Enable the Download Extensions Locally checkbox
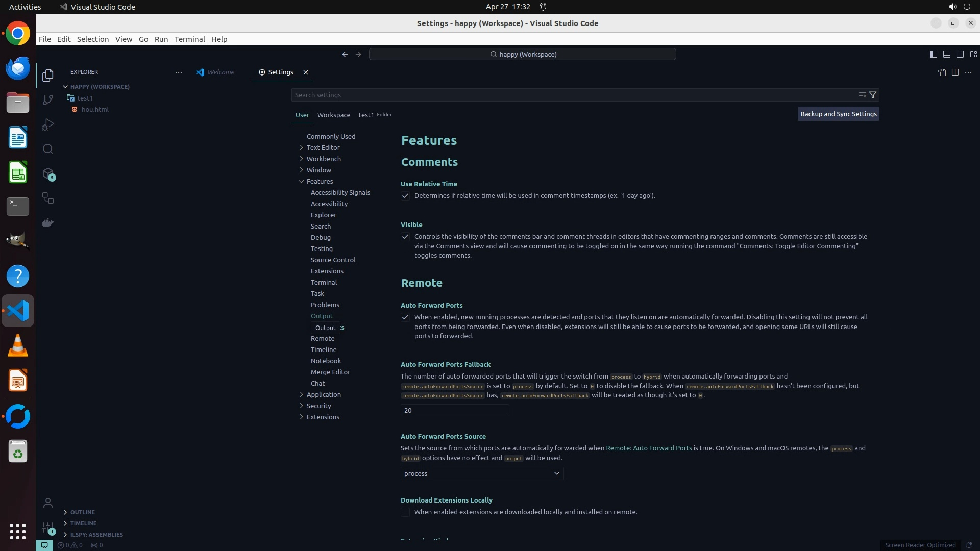The image size is (980, 551). coord(405,512)
